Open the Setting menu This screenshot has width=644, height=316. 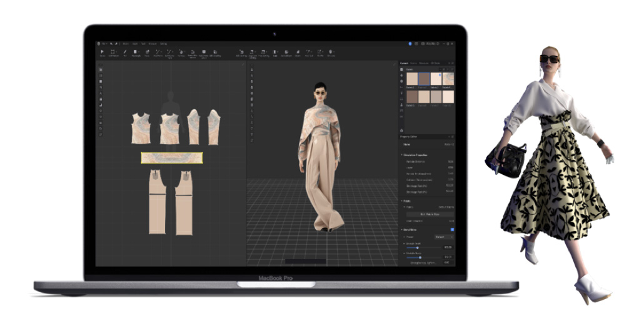pos(163,44)
